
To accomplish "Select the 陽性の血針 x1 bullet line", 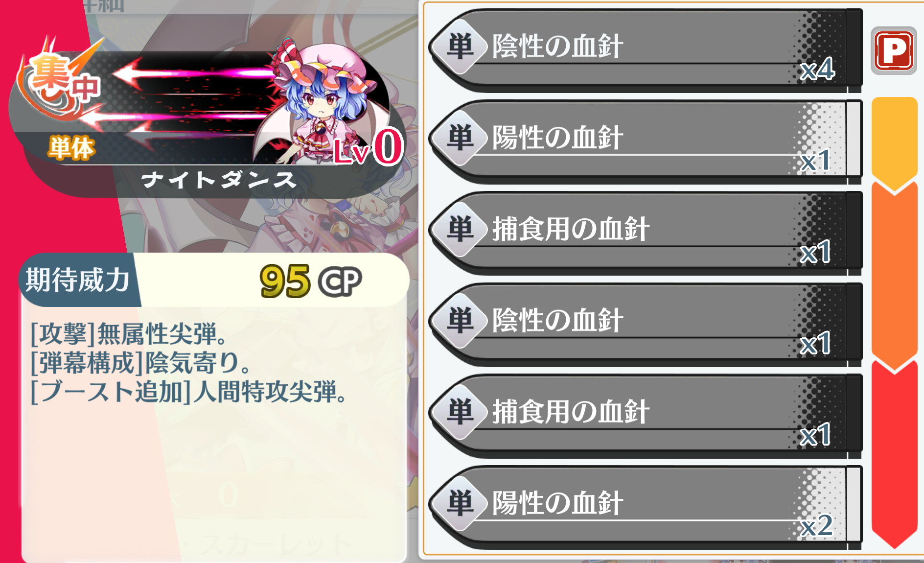I will pyautogui.click(x=646, y=142).
